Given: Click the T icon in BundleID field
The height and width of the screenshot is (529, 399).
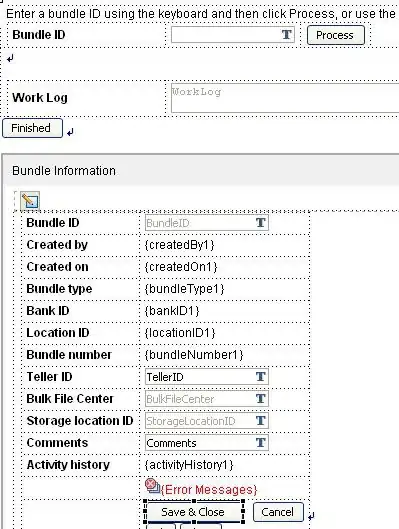Looking at the screenshot, I should tap(260, 223).
